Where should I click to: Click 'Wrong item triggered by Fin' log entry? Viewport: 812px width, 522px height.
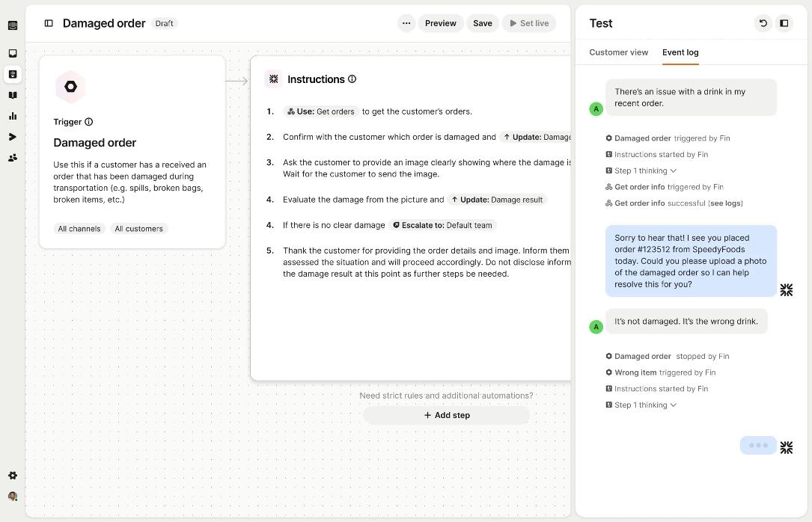(661, 372)
